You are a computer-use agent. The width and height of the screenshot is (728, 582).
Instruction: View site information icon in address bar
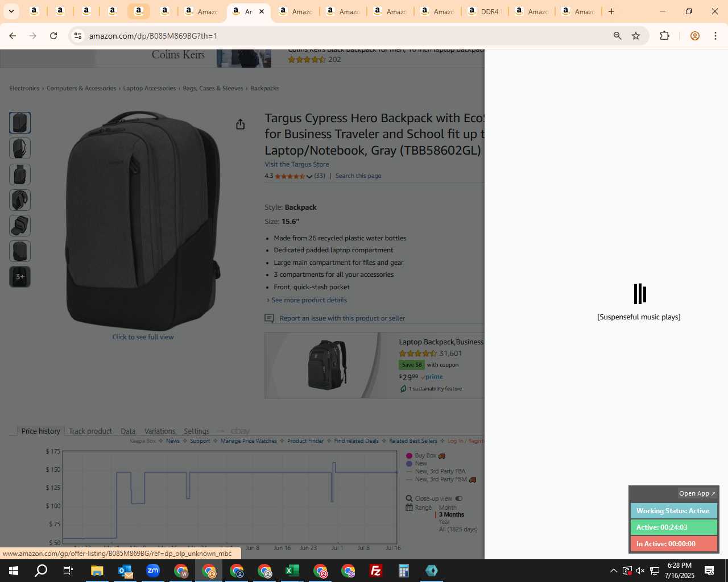[x=78, y=36]
